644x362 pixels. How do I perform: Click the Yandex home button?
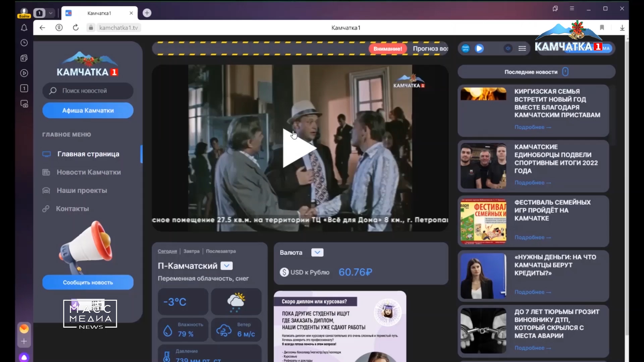[x=59, y=28]
